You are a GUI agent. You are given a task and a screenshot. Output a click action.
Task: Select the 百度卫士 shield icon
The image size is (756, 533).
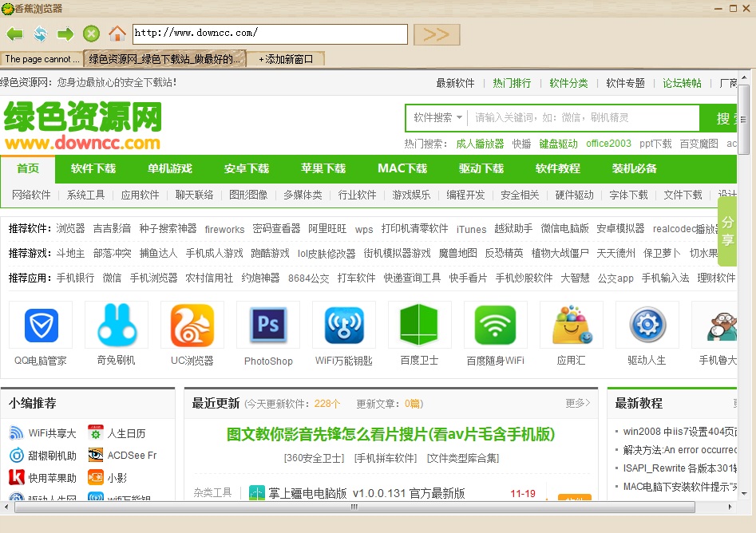coord(419,325)
